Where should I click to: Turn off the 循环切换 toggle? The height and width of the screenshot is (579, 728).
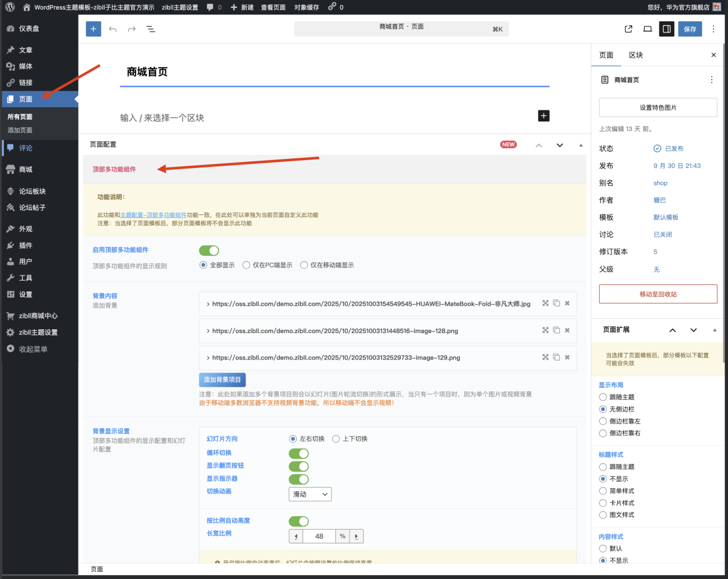coord(298,454)
